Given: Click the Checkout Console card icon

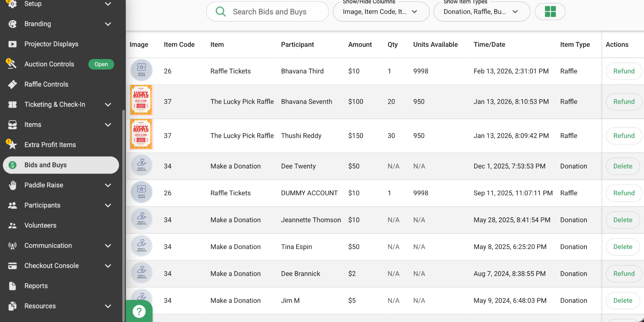Looking at the screenshot, I should tap(12, 266).
